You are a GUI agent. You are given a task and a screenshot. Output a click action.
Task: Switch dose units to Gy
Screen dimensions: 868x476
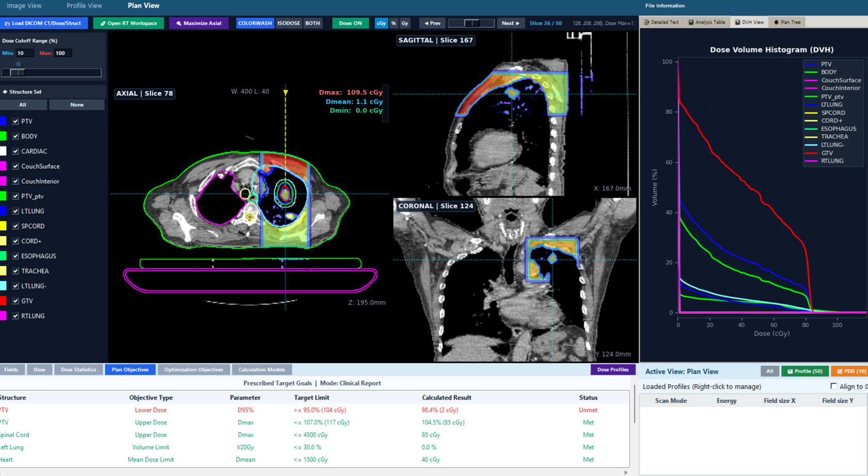[405, 23]
